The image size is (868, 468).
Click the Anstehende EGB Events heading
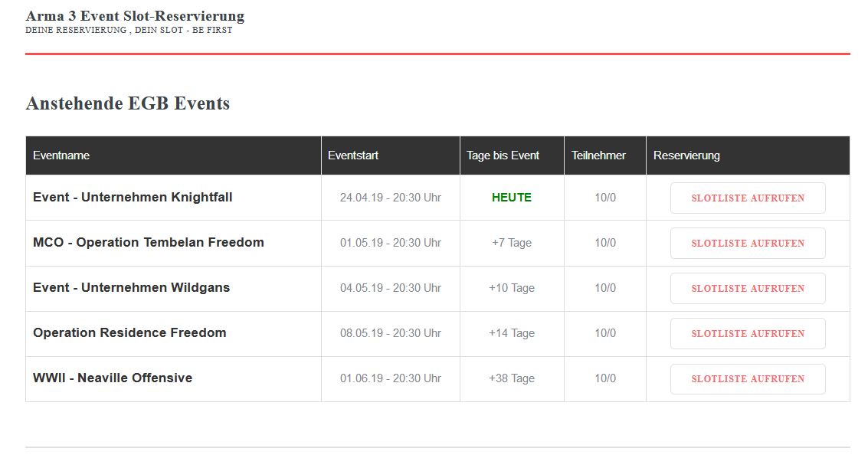pos(128,103)
